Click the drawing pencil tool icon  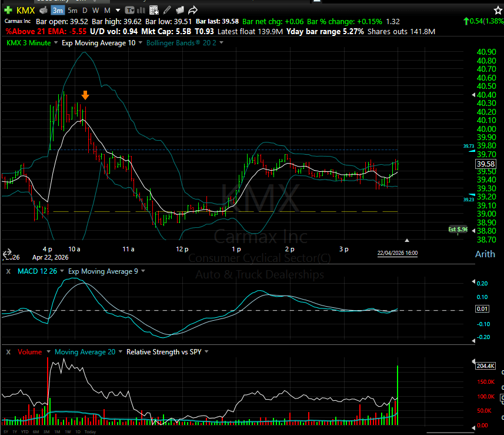(x=167, y=10)
